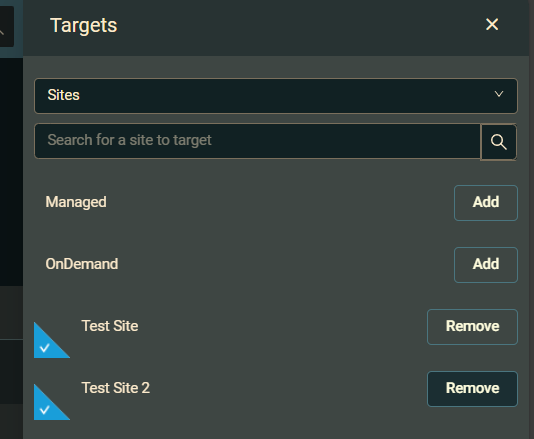This screenshot has width=534, height=439.
Task: Expand the Sites target type selector
Action: (x=276, y=96)
